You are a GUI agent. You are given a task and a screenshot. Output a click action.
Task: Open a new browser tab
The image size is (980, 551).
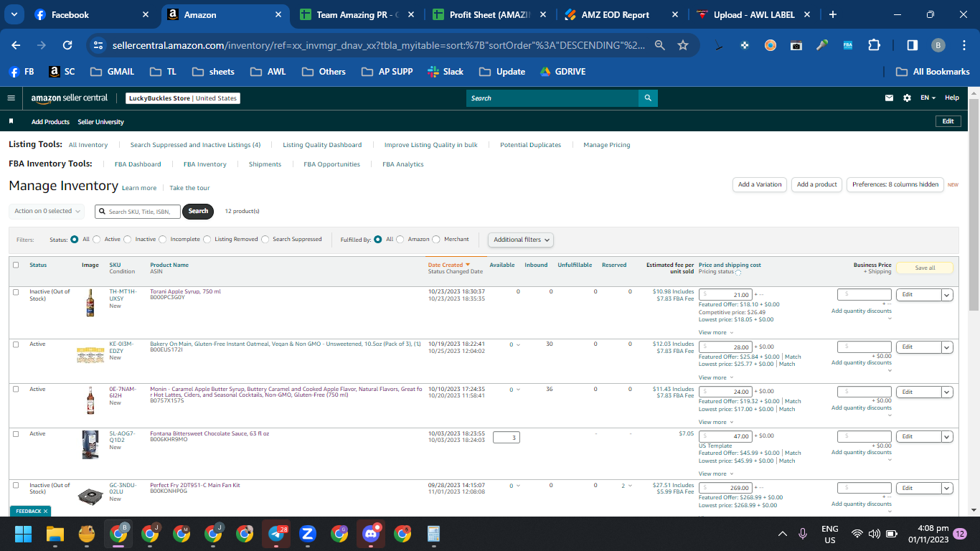(x=832, y=14)
